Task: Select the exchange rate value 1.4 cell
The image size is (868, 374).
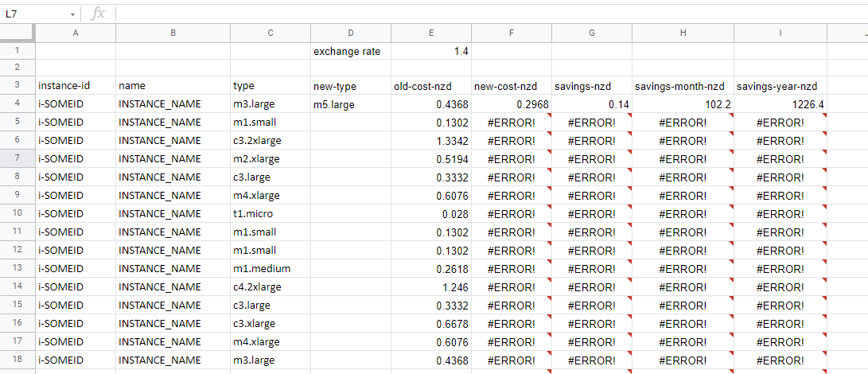Action: 431,52
